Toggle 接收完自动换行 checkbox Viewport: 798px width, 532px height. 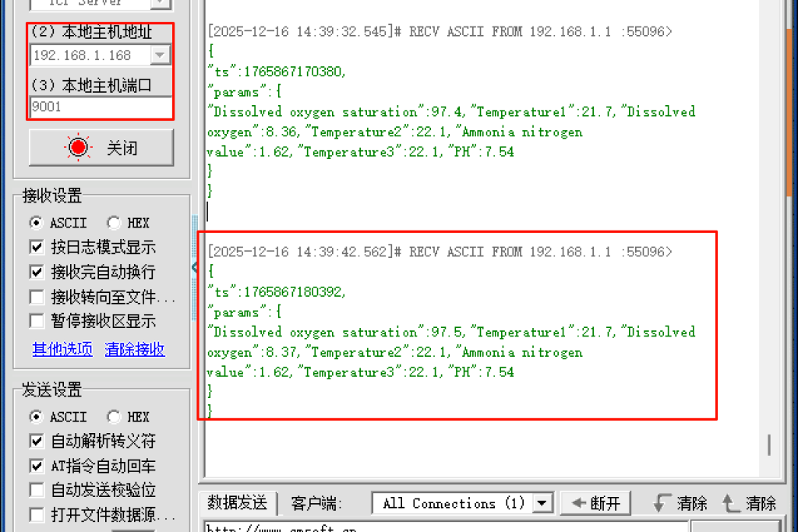37,272
